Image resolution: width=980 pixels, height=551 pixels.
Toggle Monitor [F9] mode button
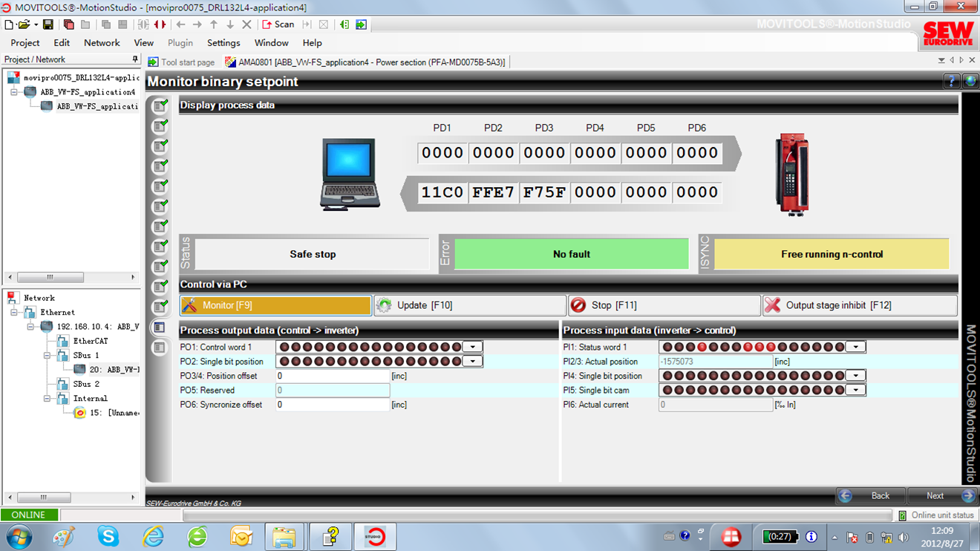pyautogui.click(x=275, y=305)
